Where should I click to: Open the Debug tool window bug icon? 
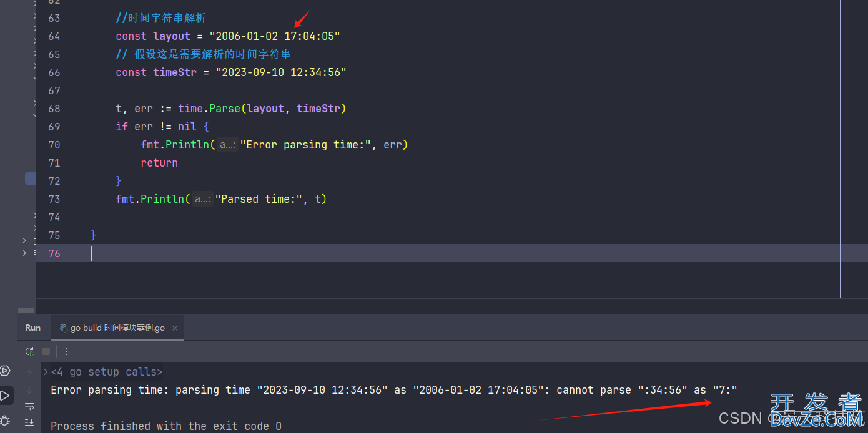(x=5, y=420)
